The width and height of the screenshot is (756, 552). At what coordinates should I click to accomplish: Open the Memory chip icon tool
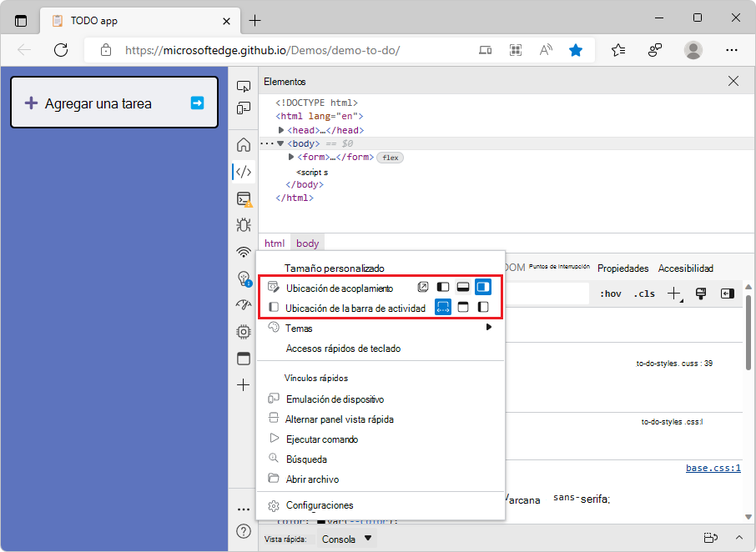[244, 331]
